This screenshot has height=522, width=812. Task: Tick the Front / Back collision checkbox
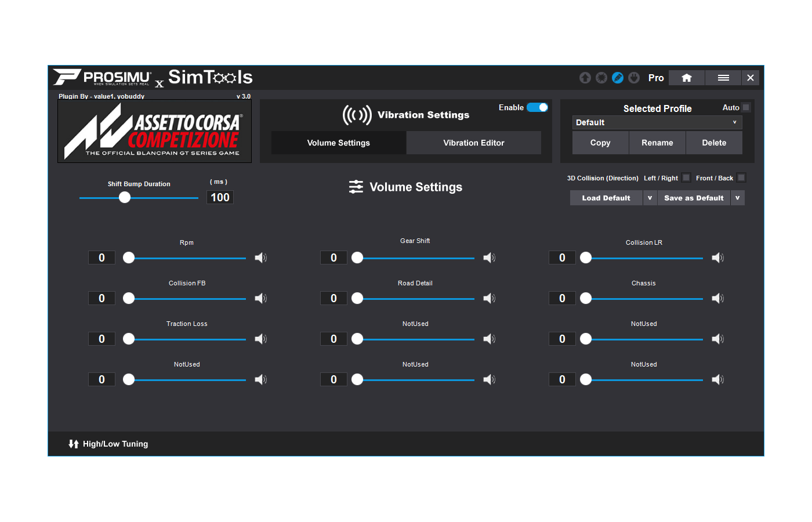point(741,178)
